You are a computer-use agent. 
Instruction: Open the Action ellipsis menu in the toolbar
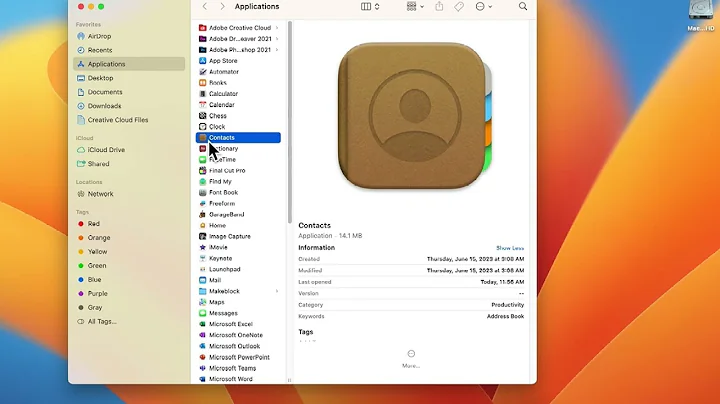point(484,6)
